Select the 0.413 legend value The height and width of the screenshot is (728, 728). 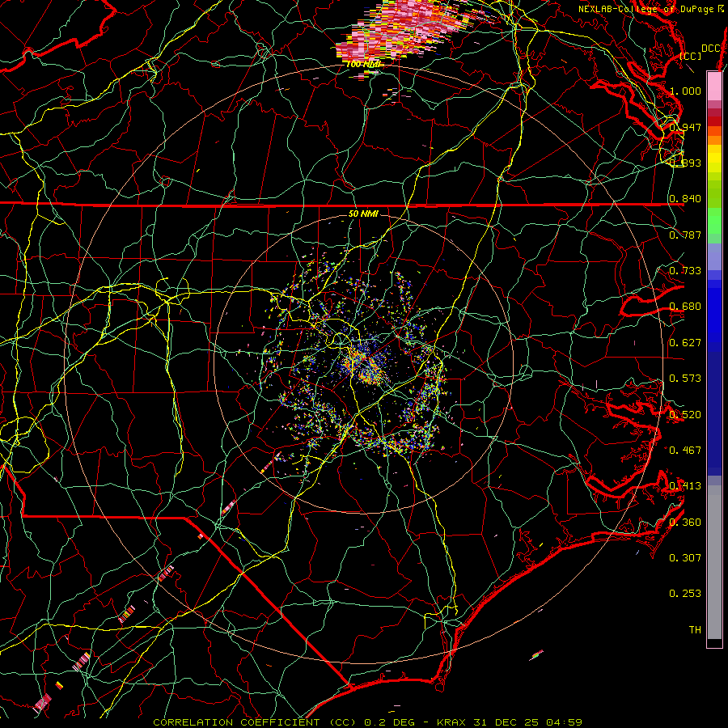(685, 486)
